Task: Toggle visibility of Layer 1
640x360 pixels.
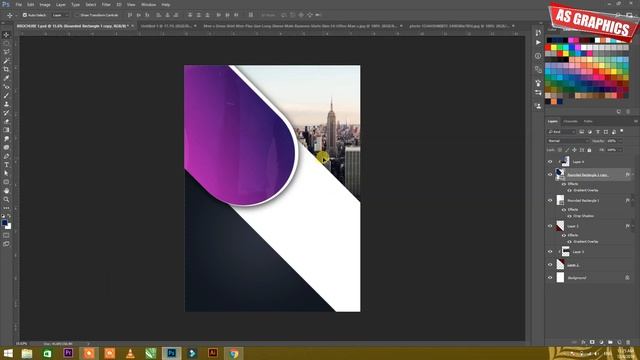Action: click(x=550, y=226)
